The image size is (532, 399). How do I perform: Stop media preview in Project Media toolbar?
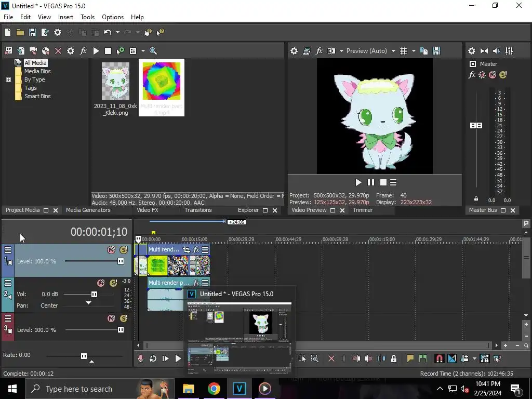[x=108, y=51]
